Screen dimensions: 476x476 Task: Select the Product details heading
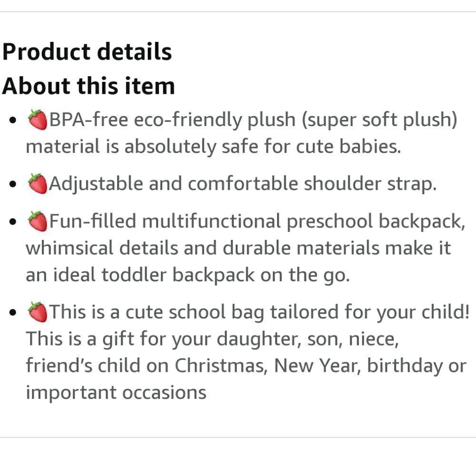[x=87, y=51]
